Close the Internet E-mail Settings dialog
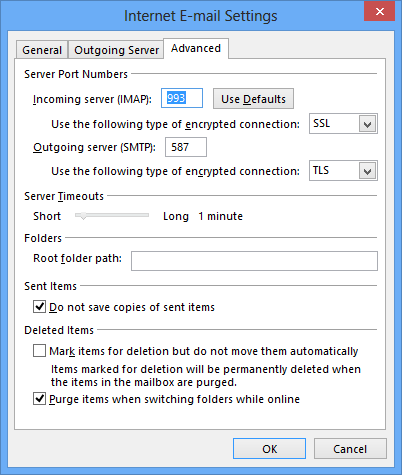This screenshot has height=475, width=402. [379, 12]
